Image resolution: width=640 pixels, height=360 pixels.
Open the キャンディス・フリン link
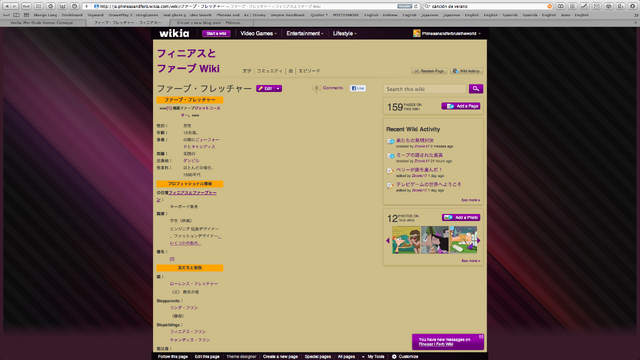coord(190,340)
